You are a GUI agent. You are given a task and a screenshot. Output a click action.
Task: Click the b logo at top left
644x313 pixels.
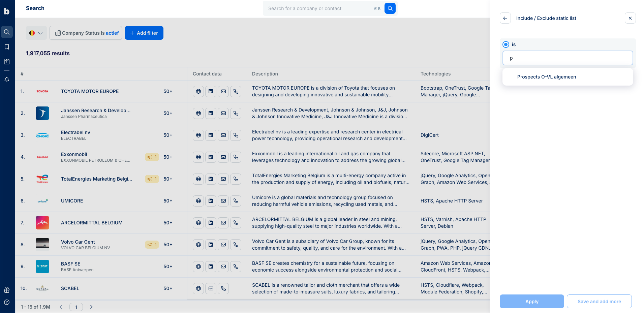point(7,11)
